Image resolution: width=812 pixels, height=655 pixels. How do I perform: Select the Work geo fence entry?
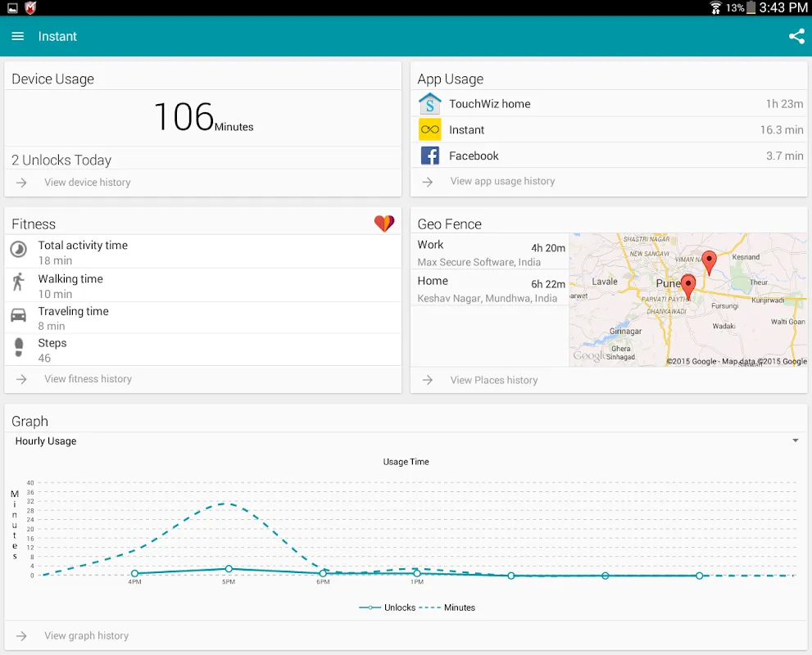pos(491,252)
